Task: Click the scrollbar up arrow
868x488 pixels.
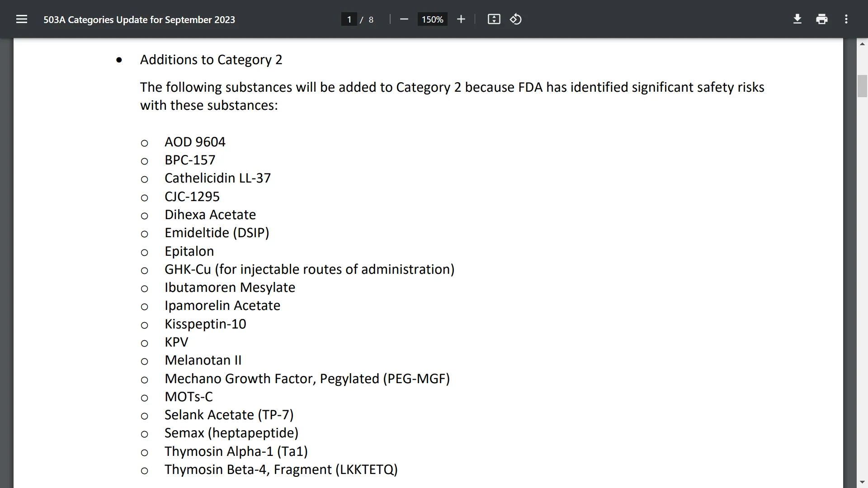Action: pos(862,44)
